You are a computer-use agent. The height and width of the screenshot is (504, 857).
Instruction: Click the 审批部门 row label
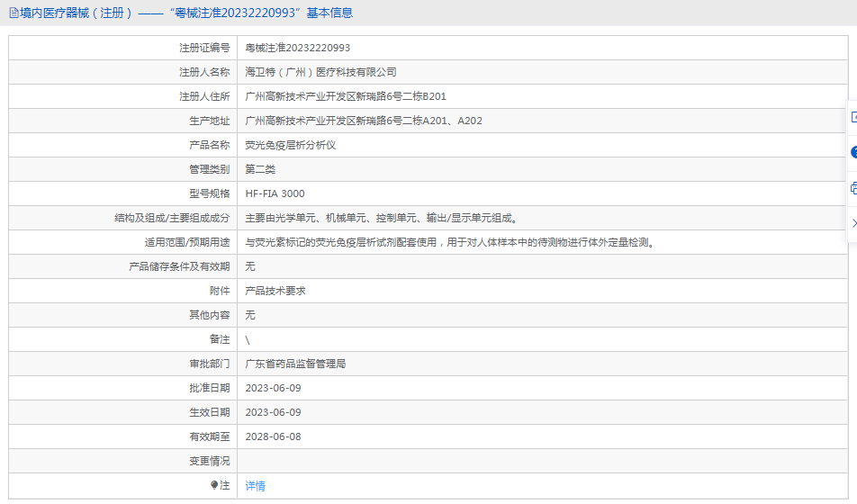pos(210,364)
